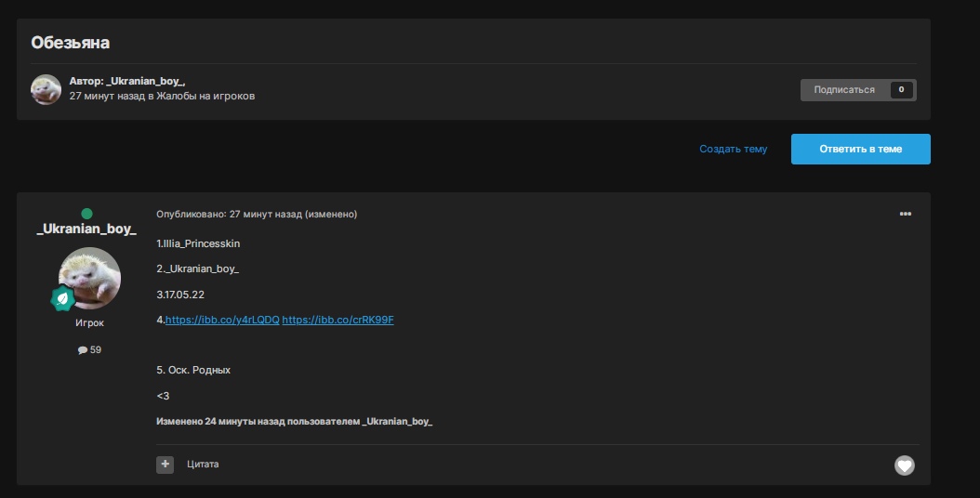Click the Ответить в теме button
The width and height of the screenshot is (980, 498).
tap(860, 149)
